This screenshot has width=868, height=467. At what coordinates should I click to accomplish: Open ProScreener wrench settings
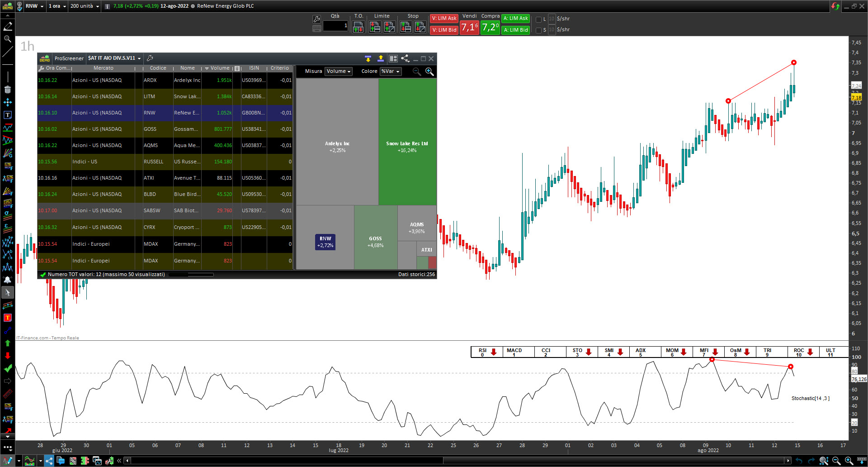pos(150,58)
